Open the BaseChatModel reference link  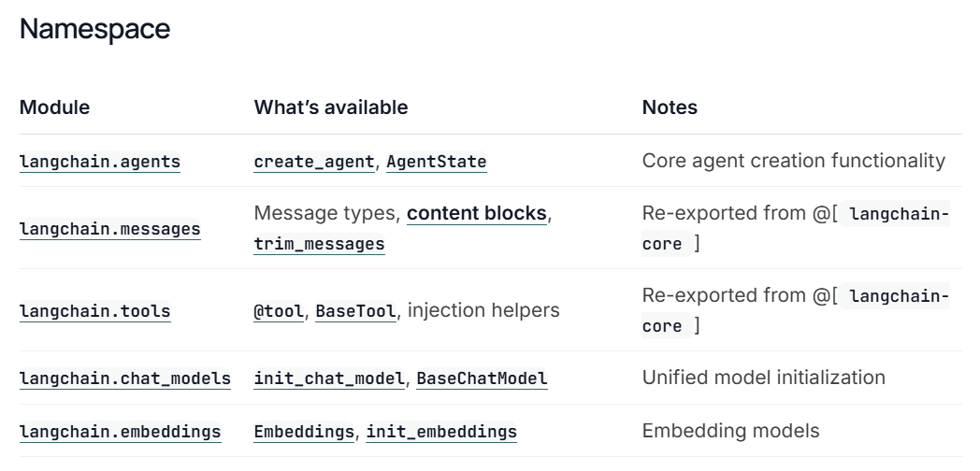pos(482,378)
